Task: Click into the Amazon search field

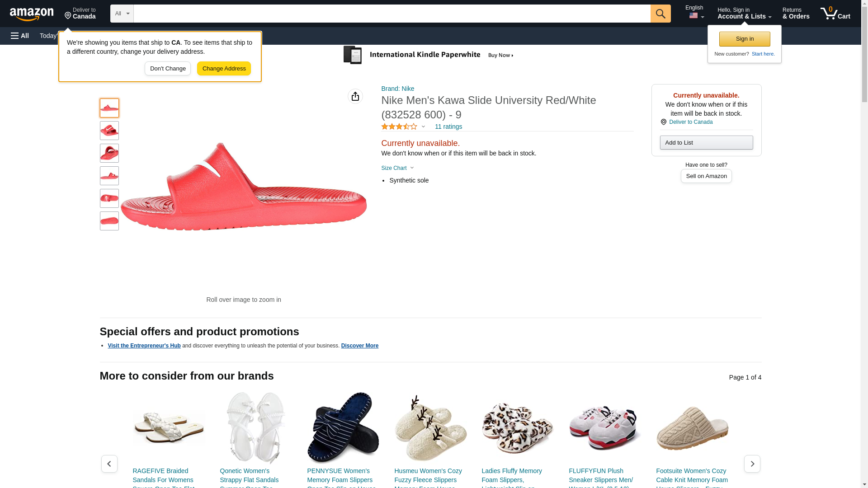Action: [x=392, y=14]
